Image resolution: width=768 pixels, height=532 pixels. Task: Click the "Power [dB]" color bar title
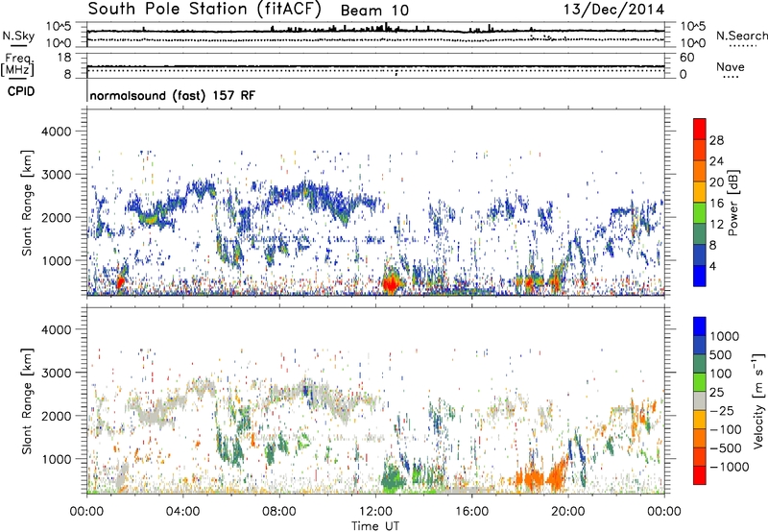[732, 203]
